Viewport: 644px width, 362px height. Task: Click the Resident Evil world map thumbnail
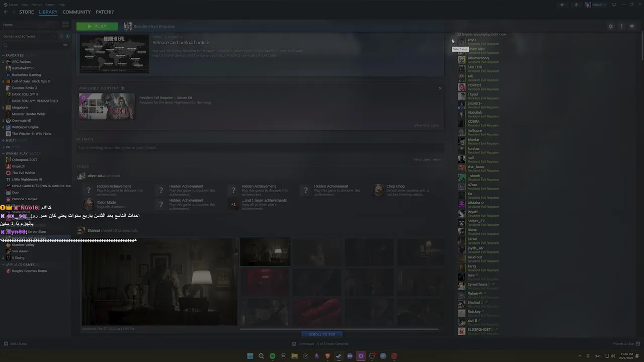point(114,54)
